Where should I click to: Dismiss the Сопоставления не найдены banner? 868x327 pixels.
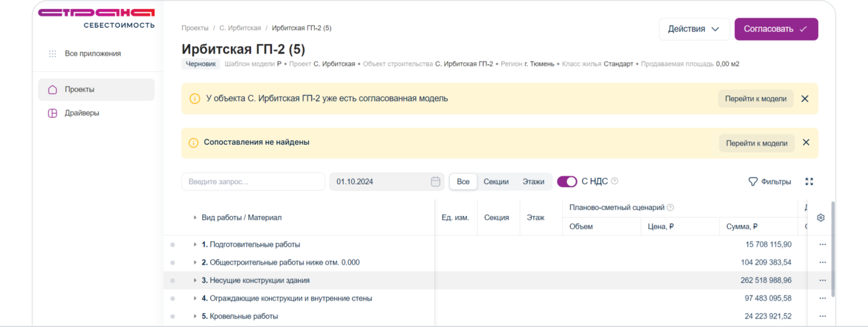[806, 143]
